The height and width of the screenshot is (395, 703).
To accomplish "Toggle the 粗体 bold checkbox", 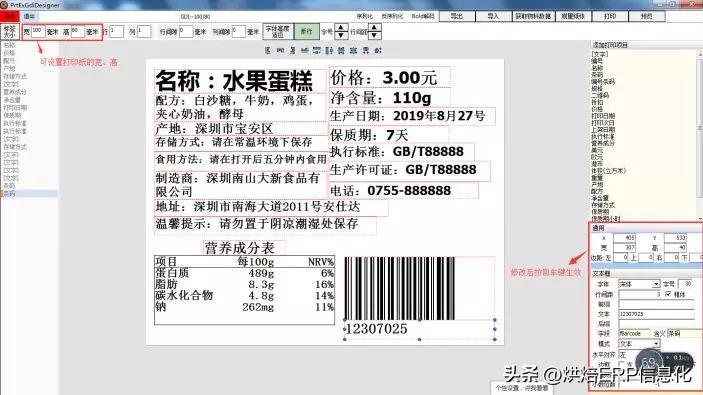I will (668, 294).
